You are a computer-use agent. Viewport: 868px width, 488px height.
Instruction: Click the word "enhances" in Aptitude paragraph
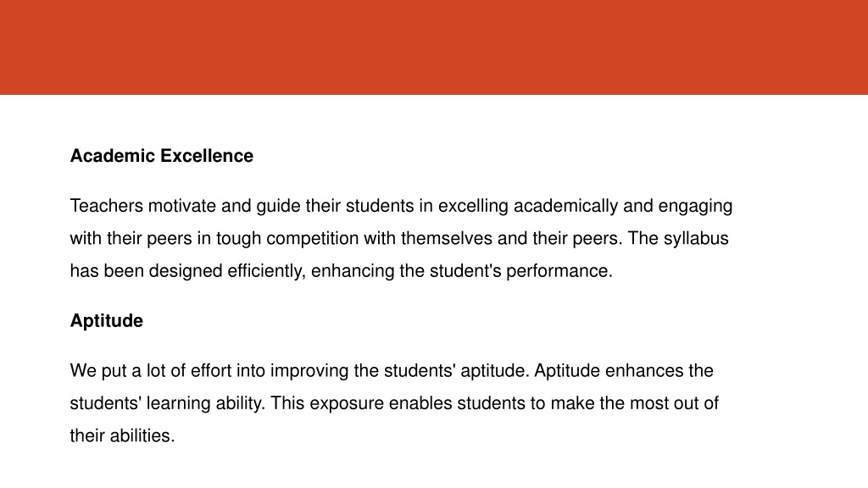[x=644, y=370]
